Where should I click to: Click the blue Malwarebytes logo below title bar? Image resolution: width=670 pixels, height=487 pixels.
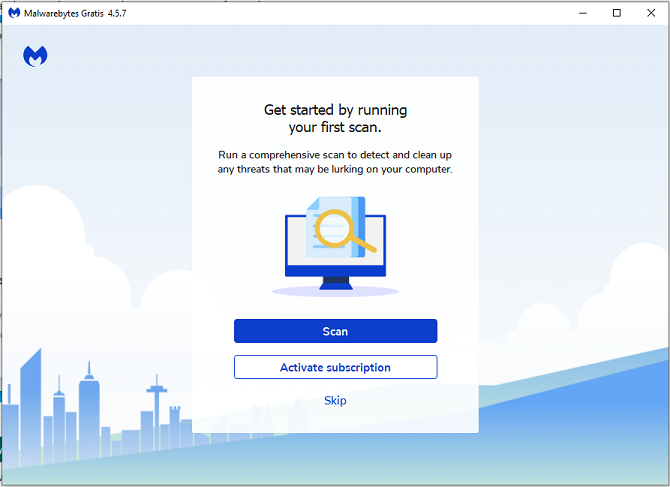pyautogui.click(x=36, y=56)
